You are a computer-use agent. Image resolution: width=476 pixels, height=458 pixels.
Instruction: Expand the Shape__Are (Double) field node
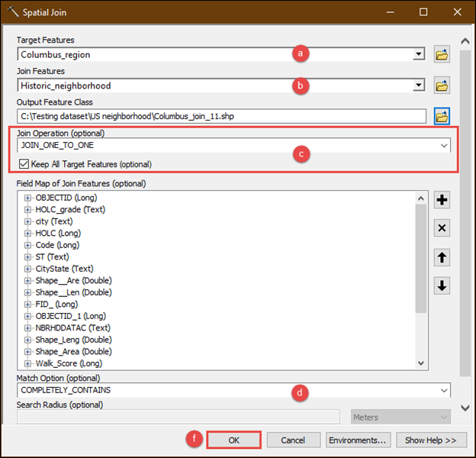point(27,281)
